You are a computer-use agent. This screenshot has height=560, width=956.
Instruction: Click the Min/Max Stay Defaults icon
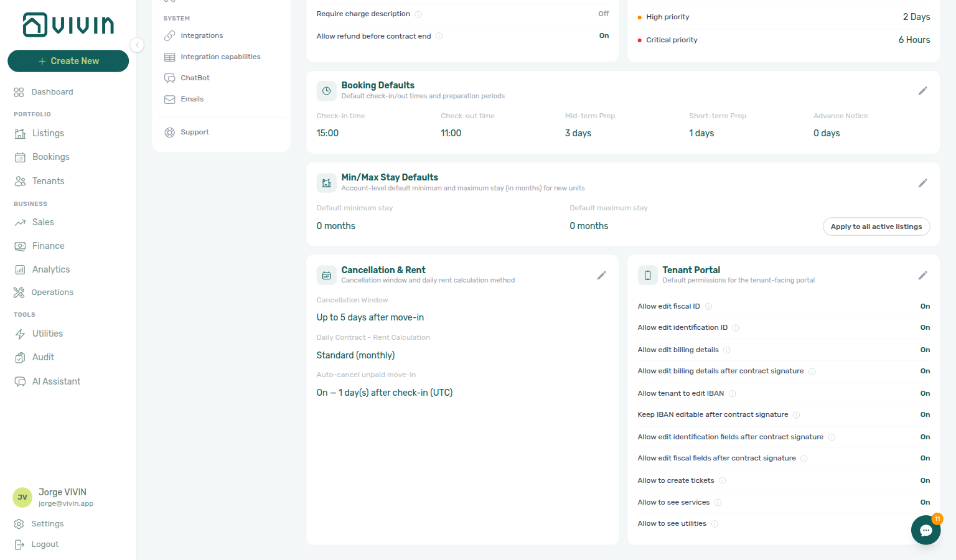tap(326, 183)
